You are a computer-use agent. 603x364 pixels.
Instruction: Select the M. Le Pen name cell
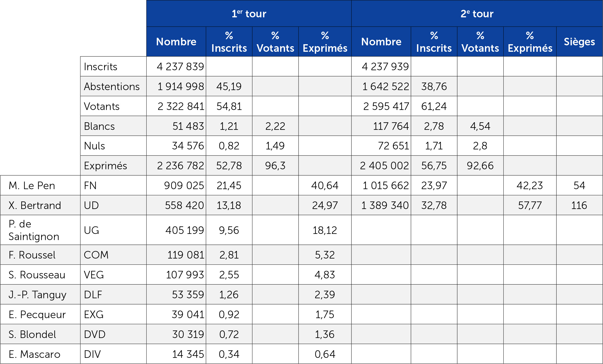coord(40,185)
